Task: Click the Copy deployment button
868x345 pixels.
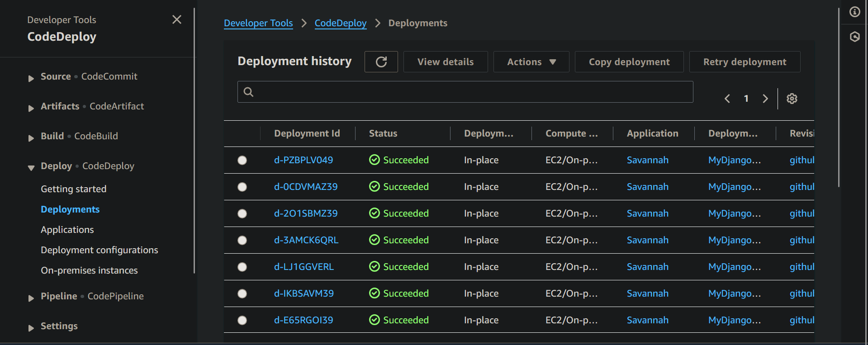Action: [629, 62]
